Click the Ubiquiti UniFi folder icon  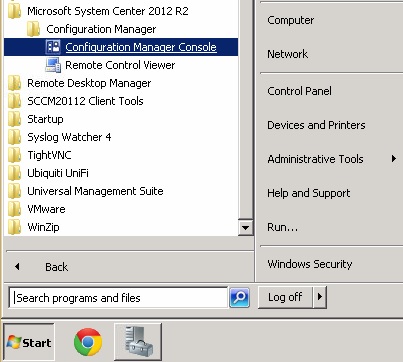click(x=14, y=173)
